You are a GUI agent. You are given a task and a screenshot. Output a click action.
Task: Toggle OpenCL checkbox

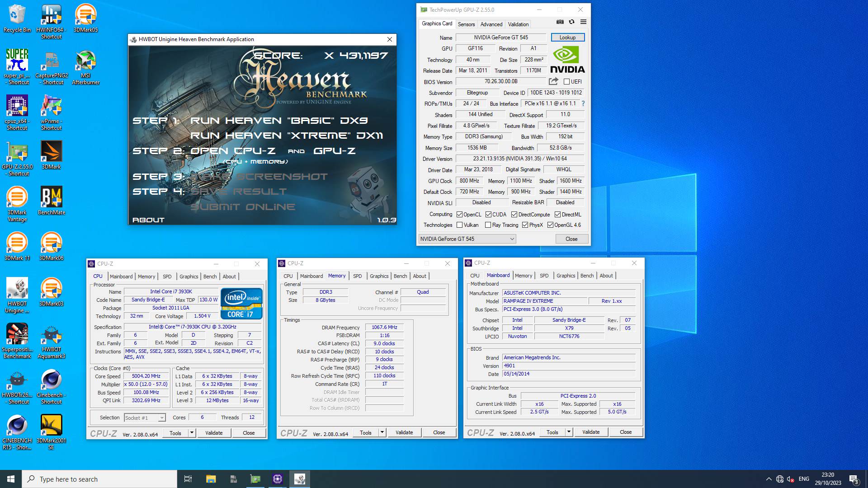click(x=459, y=215)
